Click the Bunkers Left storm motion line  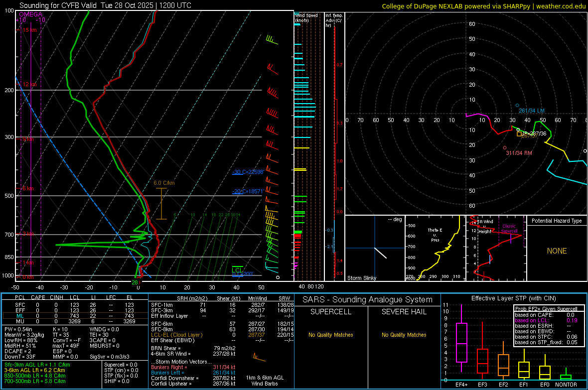[193, 373]
